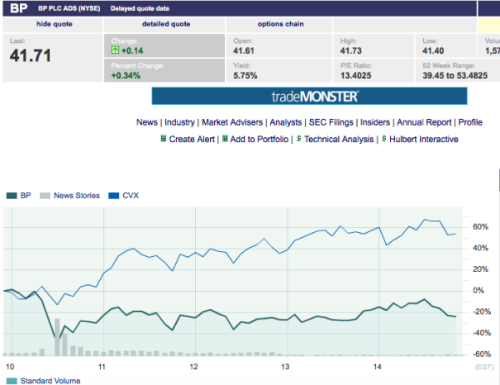The height and width of the screenshot is (385, 500).
Task: Click the Add to Portfolio icon
Action: click(225, 138)
